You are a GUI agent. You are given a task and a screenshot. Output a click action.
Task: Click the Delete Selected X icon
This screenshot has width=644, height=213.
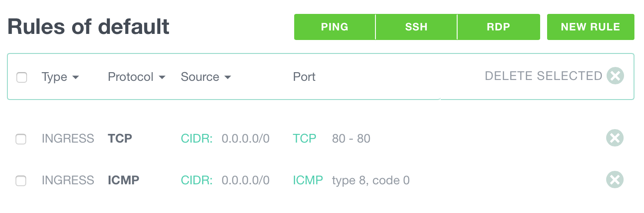click(615, 76)
